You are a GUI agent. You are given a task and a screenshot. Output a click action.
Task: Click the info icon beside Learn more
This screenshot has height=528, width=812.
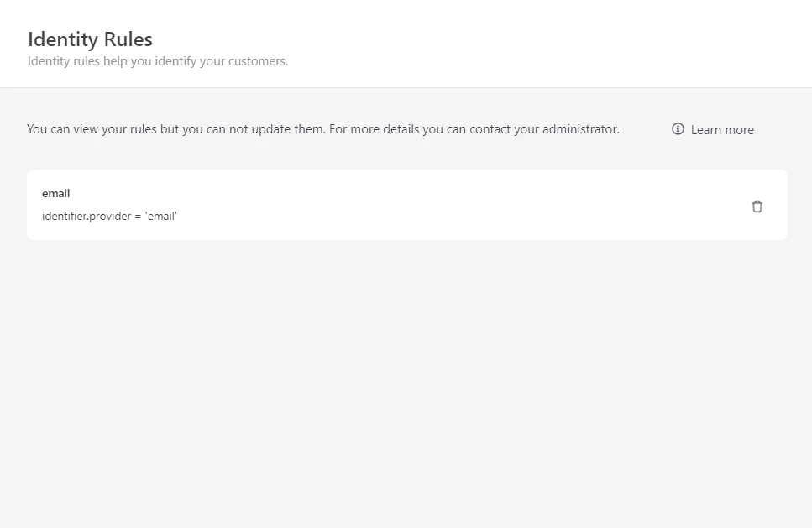678,129
